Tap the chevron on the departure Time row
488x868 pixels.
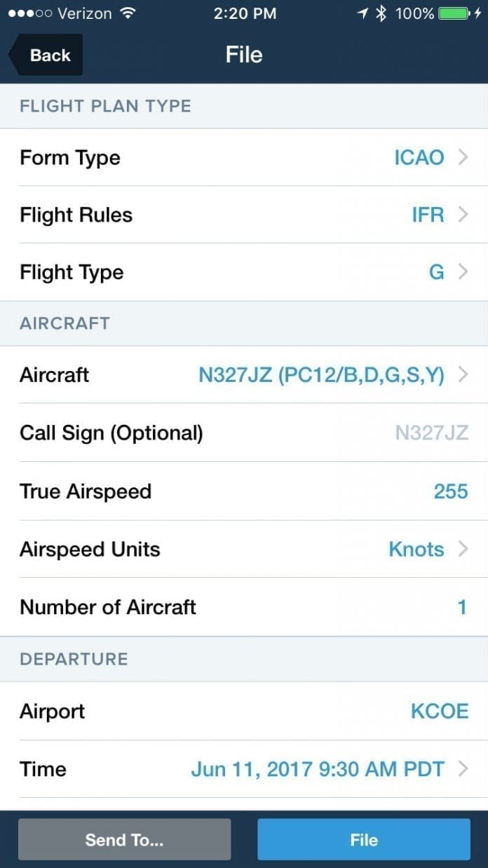click(x=463, y=768)
